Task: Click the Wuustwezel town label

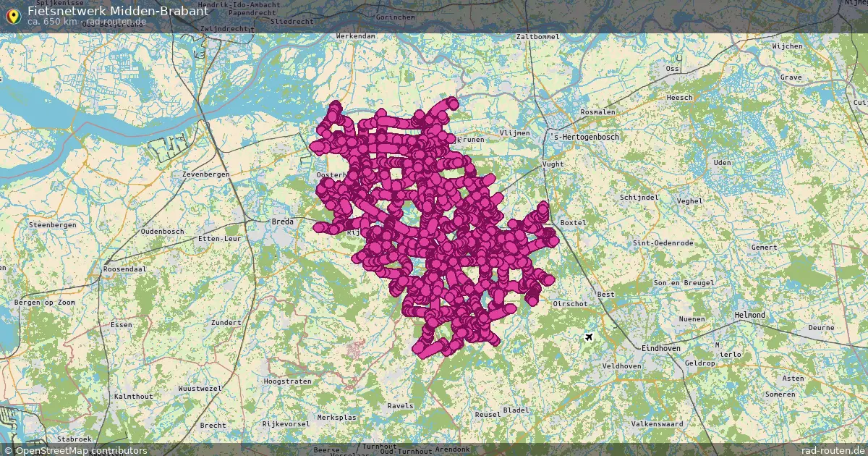Action: point(200,389)
